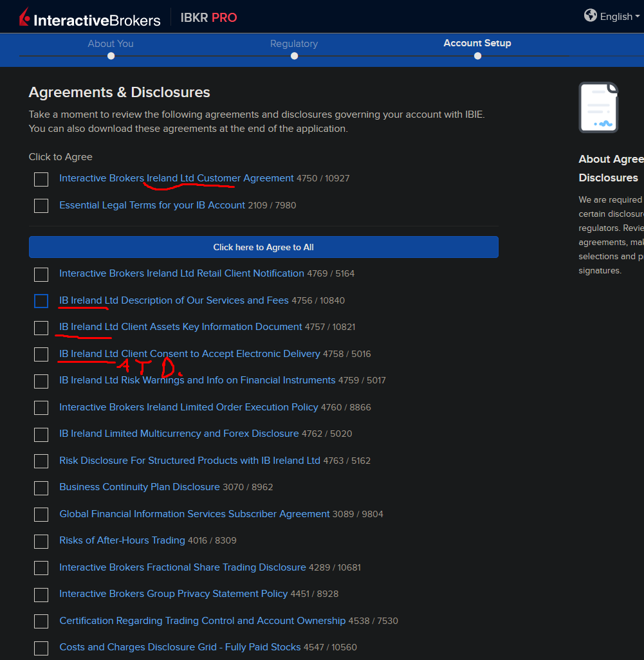Click here to Agree to All
This screenshot has width=644, height=660.
point(264,247)
